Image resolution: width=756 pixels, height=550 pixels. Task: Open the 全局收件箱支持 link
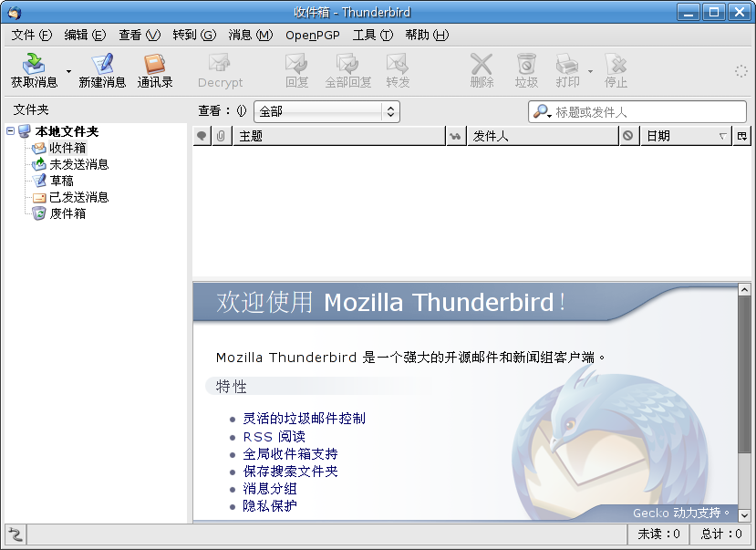pyautogui.click(x=290, y=453)
